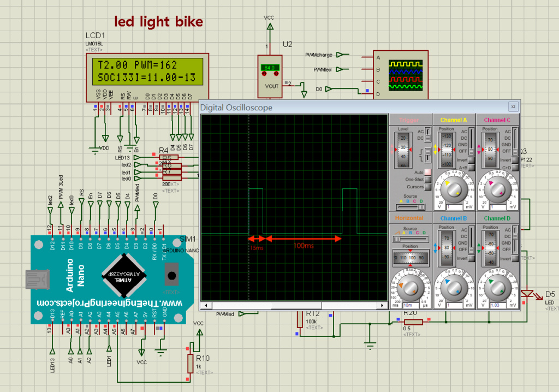Screen dimensions: 559x392
Task: Toggle the Trigger Auto button
Action: [427, 173]
